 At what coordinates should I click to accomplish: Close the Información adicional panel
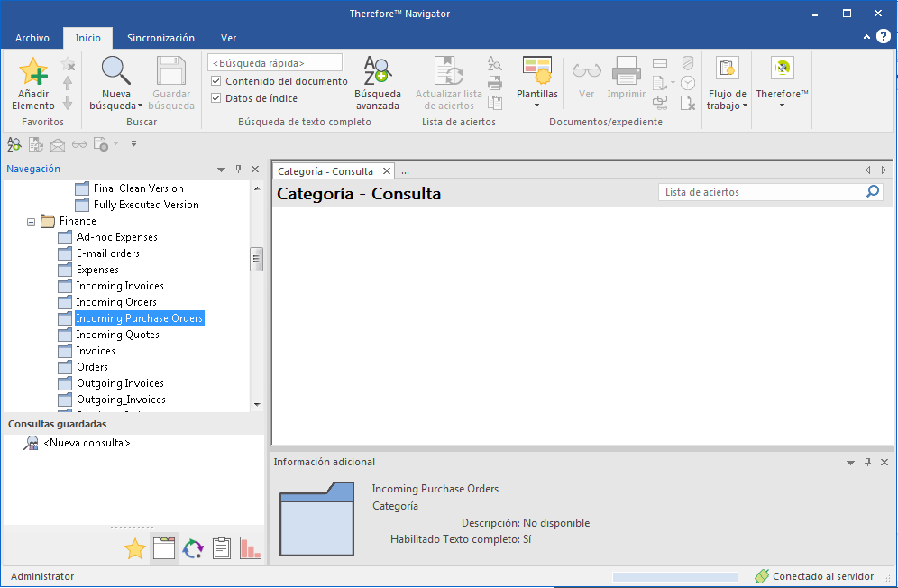[x=884, y=462]
